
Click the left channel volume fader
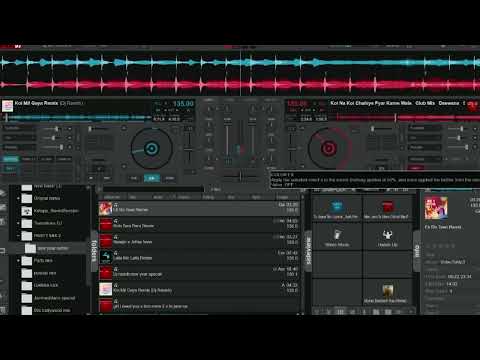[x=228, y=142]
